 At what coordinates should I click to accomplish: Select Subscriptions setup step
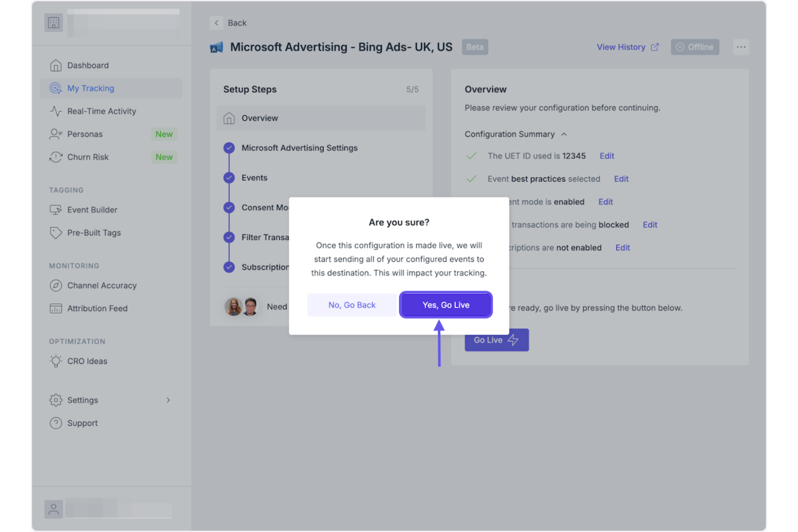265,267
